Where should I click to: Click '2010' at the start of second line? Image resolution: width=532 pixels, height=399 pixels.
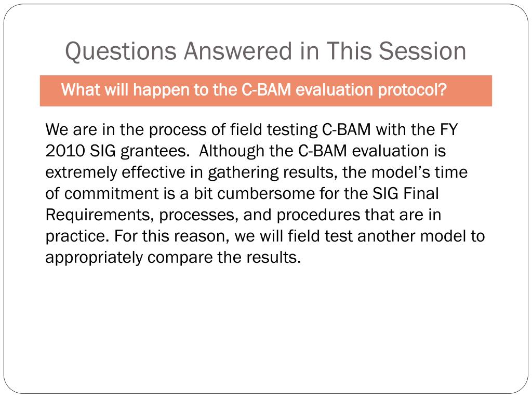[65, 151]
